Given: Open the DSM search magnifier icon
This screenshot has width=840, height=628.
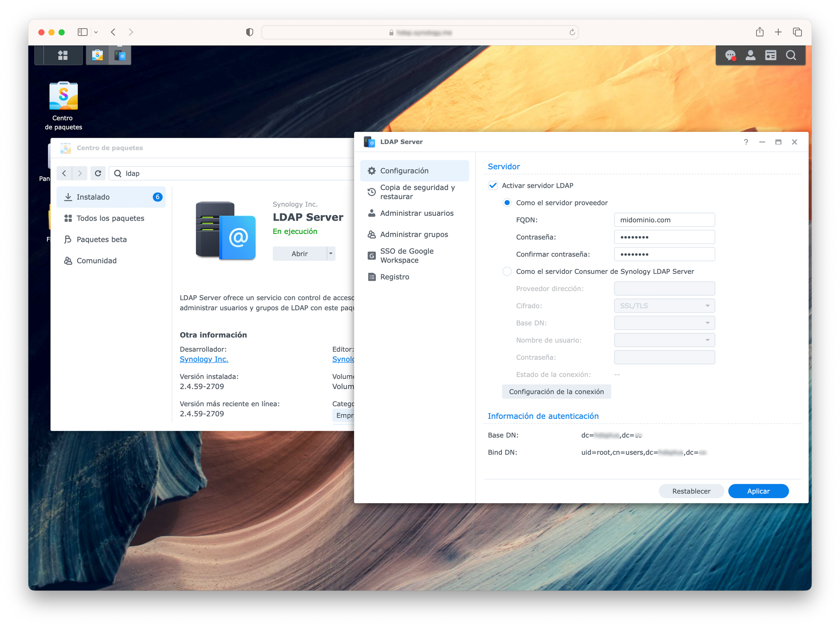Looking at the screenshot, I should (x=791, y=55).
